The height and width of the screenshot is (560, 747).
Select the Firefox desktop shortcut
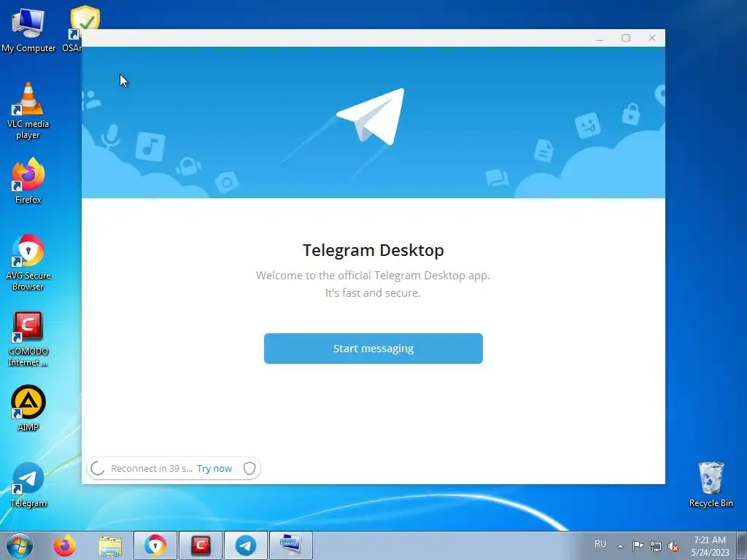pos(28,182)
